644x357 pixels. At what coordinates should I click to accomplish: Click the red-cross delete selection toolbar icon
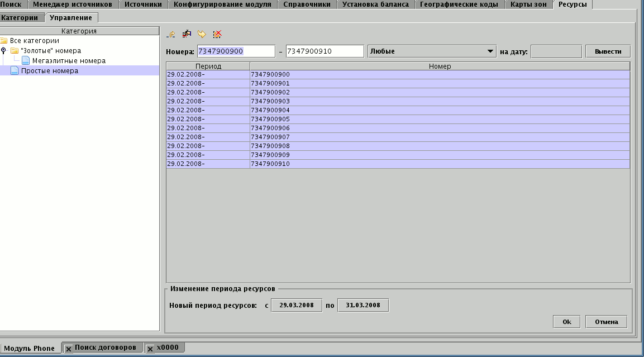(x=217, y=35)
